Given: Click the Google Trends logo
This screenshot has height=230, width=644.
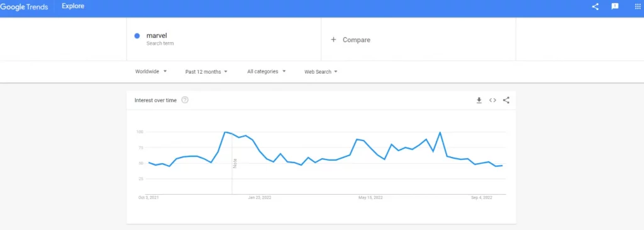Looking at the screenshot, I should (x=25, y=7).
